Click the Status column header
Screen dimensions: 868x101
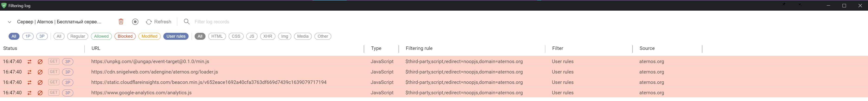(10, 48)
